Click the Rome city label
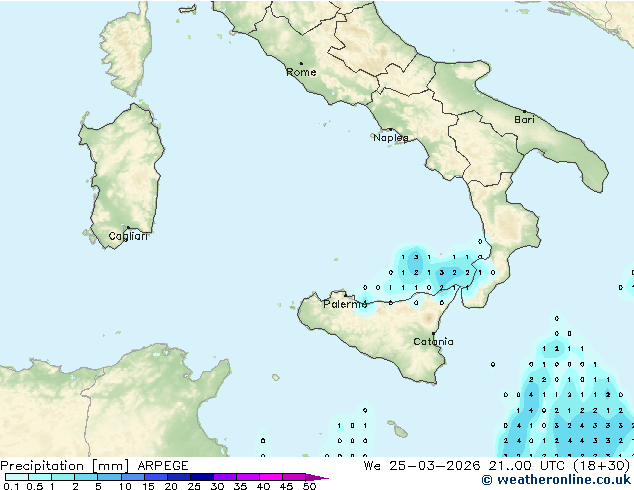Viewport: 634px width, 490px height. [301, 72]
